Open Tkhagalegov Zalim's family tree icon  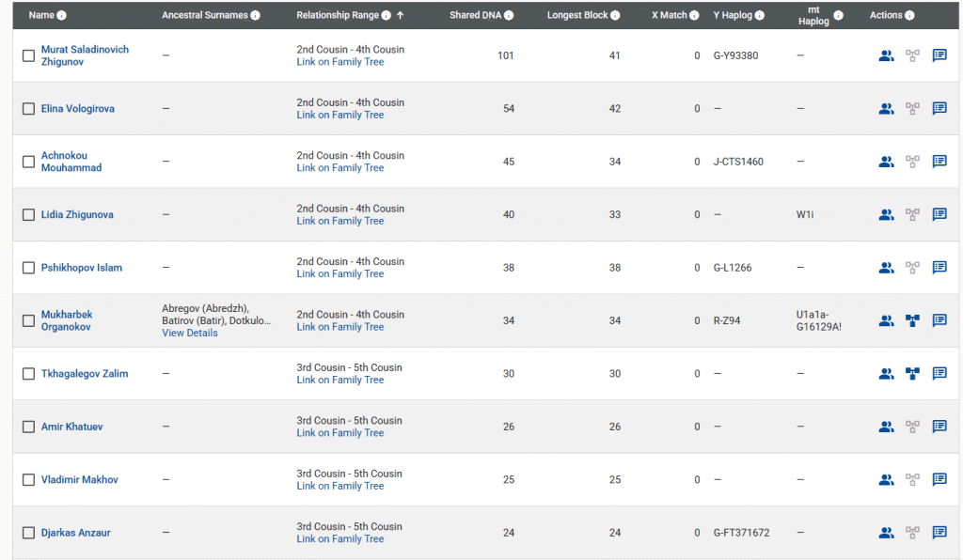click(x=912, y=374)
